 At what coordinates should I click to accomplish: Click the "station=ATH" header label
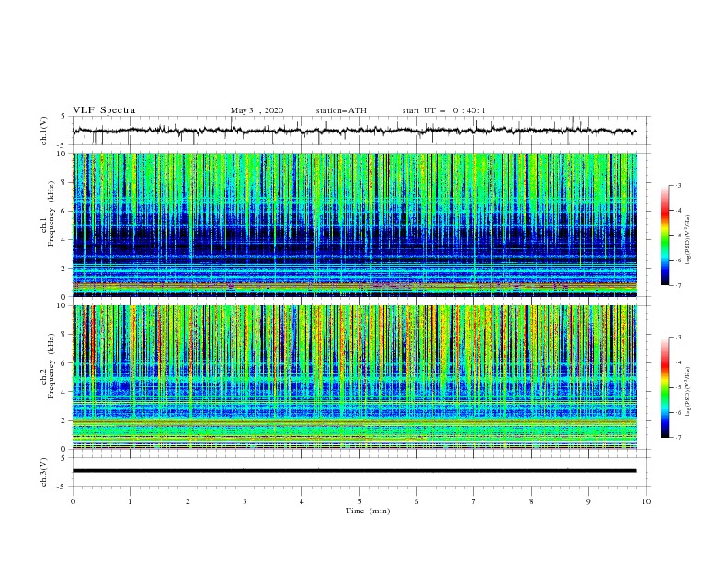click(341, 110)
